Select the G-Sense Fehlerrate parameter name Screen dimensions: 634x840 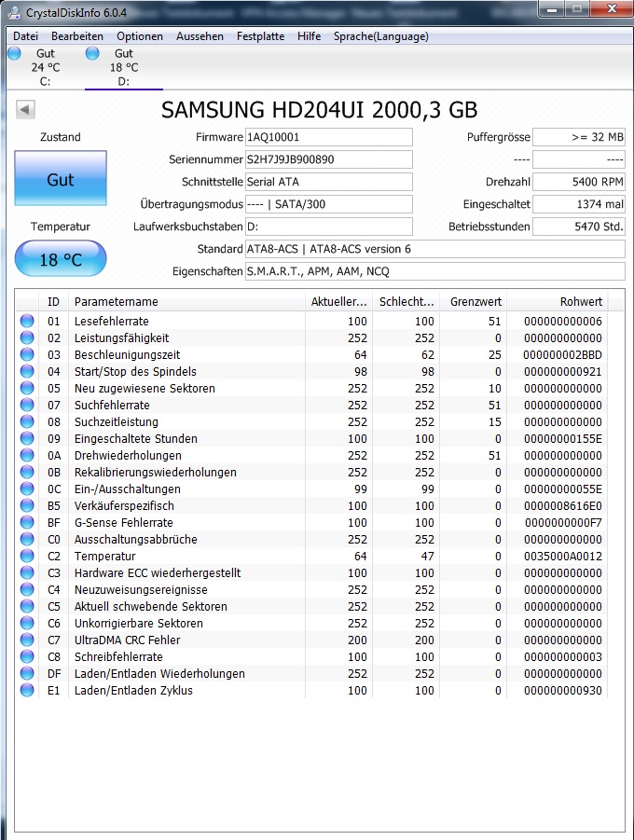coord(123,522)
